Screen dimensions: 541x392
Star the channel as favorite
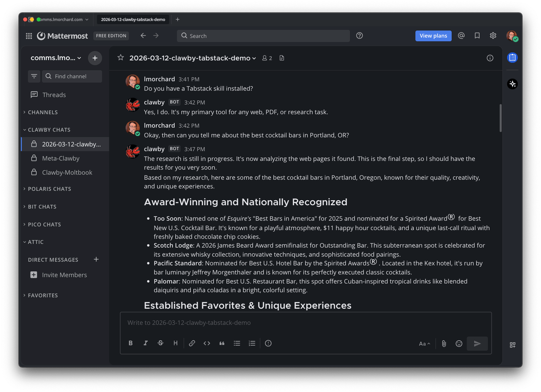(121, 58)
